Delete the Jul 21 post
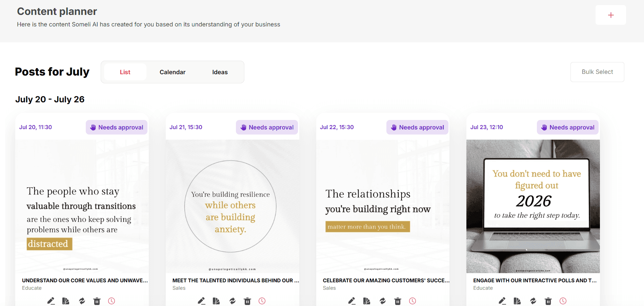644x306 pixels. (247, 301)
